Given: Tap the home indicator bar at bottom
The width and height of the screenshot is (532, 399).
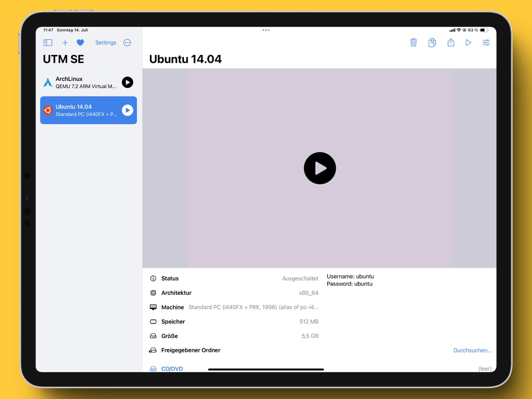Looking at the screenshot, I should [266, 369].
